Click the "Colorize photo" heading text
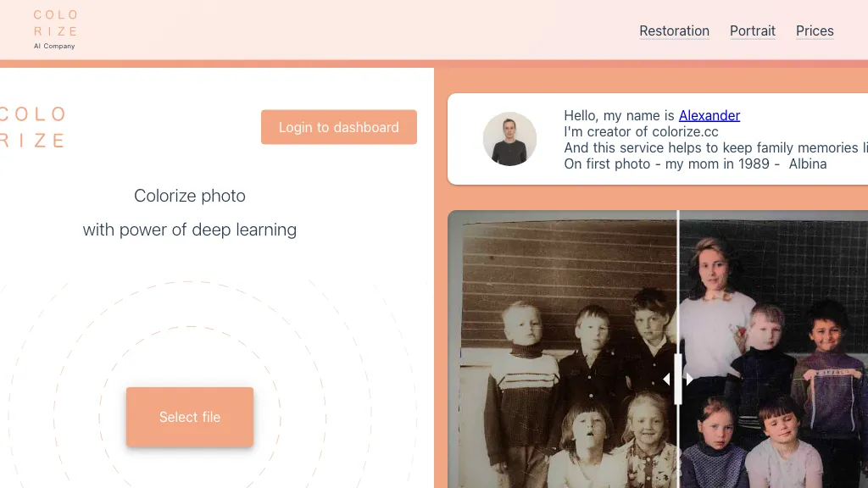 tap(190, 196)
